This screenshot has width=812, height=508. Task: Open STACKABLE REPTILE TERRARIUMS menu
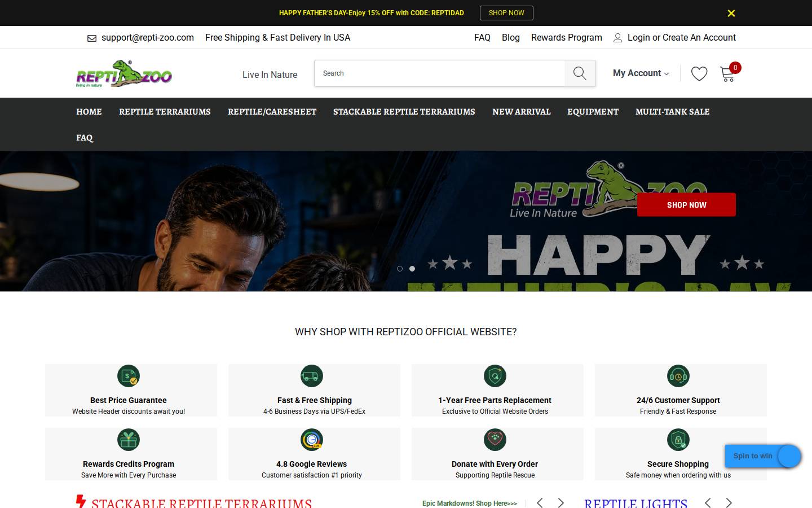[404, 112]
